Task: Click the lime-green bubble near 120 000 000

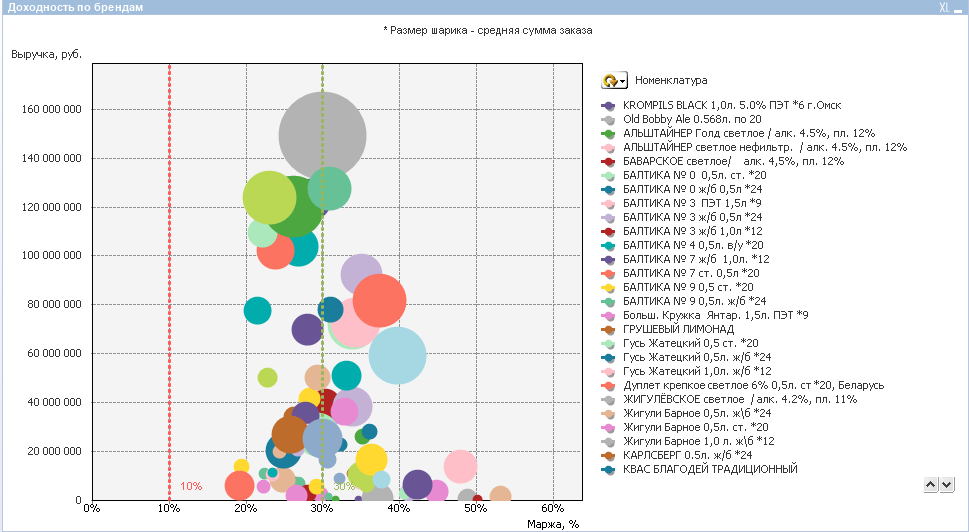Action: (269, 197)
